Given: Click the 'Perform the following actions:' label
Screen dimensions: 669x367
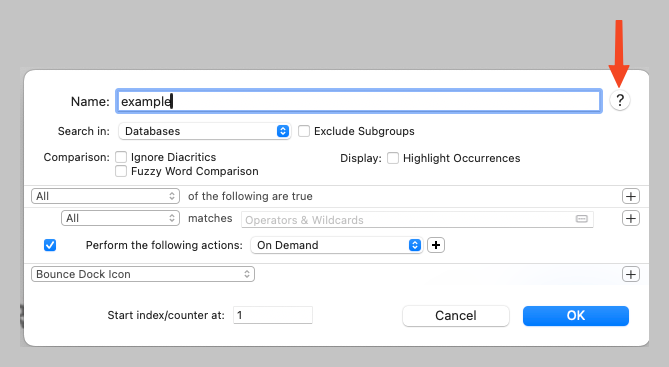Looking at the screenshot, I should tap(164, 245).
